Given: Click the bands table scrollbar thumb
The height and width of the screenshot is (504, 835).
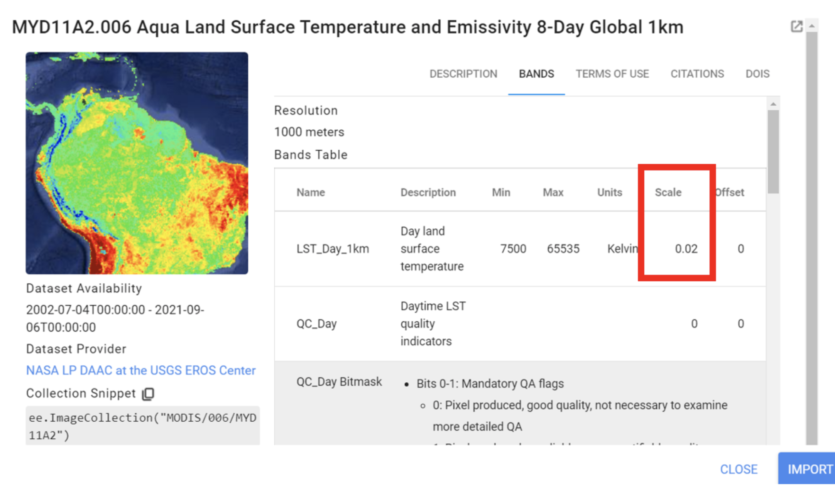Looking at the screenshot, I should 773,151.
